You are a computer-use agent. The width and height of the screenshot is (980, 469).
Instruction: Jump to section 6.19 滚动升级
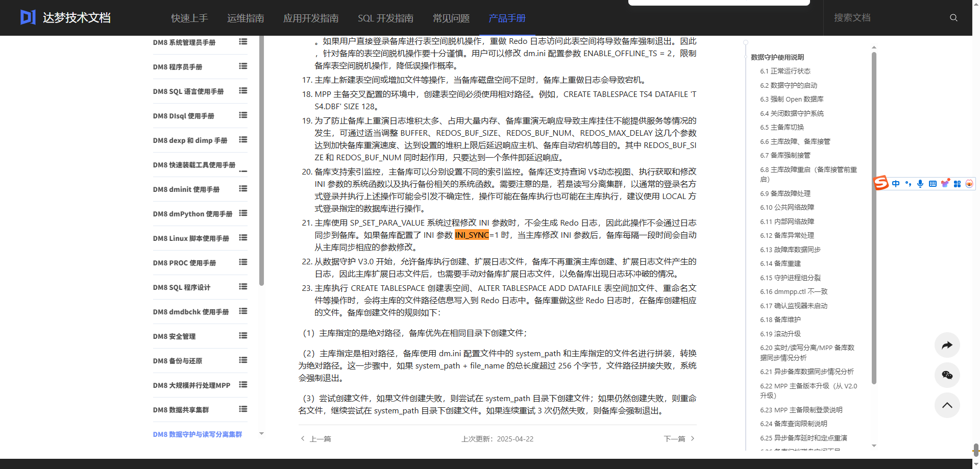(x=780, y=334)
